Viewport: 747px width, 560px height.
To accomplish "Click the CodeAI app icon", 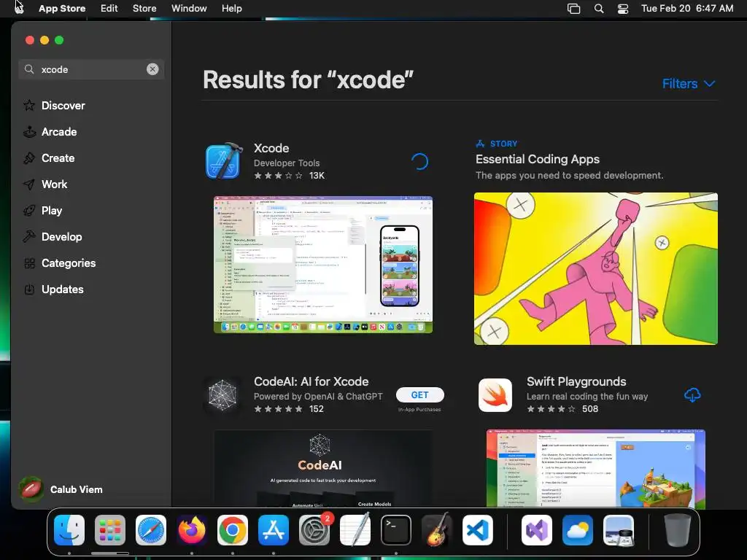I will click(x=222, y=394).
